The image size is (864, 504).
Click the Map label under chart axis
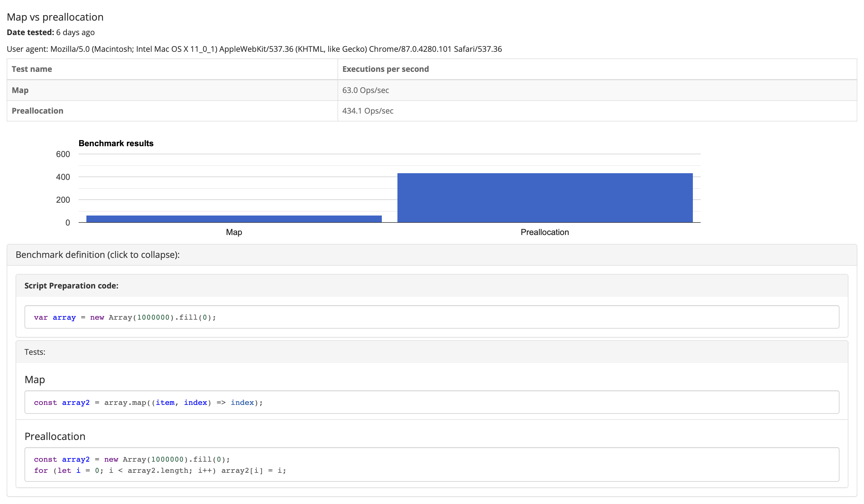point(234,232)
